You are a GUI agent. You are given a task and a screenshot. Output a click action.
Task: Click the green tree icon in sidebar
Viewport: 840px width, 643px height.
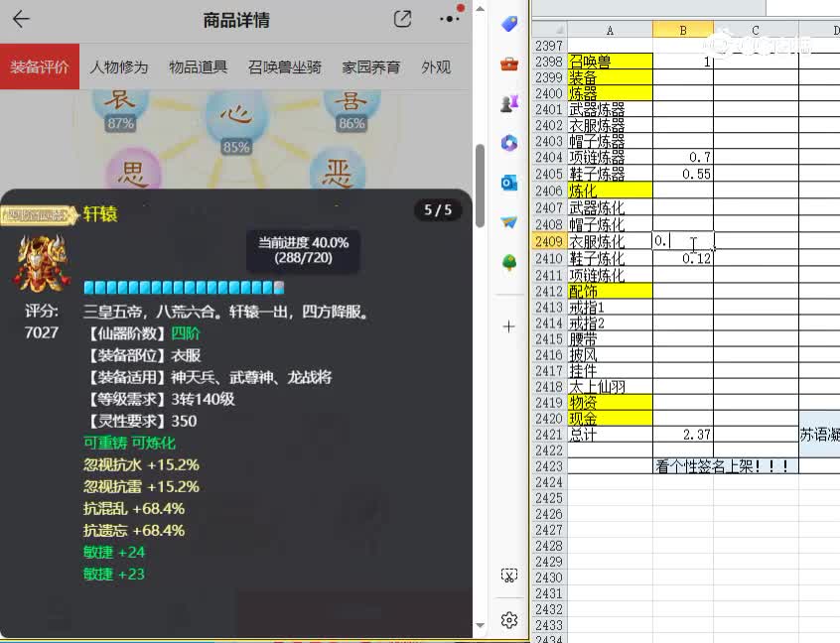[509, 263]
